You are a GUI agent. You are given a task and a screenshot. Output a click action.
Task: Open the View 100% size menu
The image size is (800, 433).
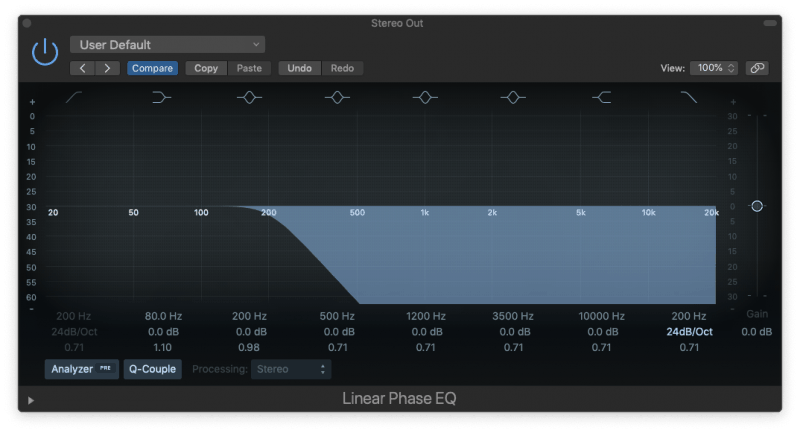(715, 68)
